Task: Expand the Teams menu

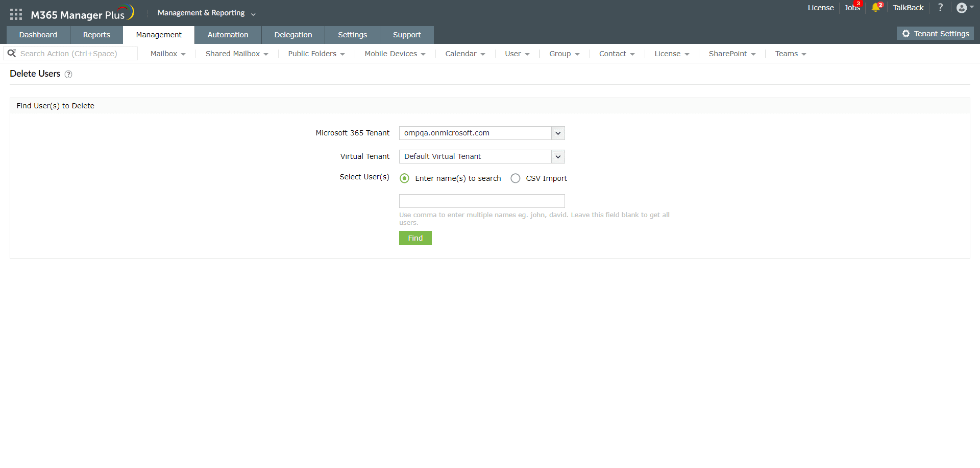Action: (791, 54)
